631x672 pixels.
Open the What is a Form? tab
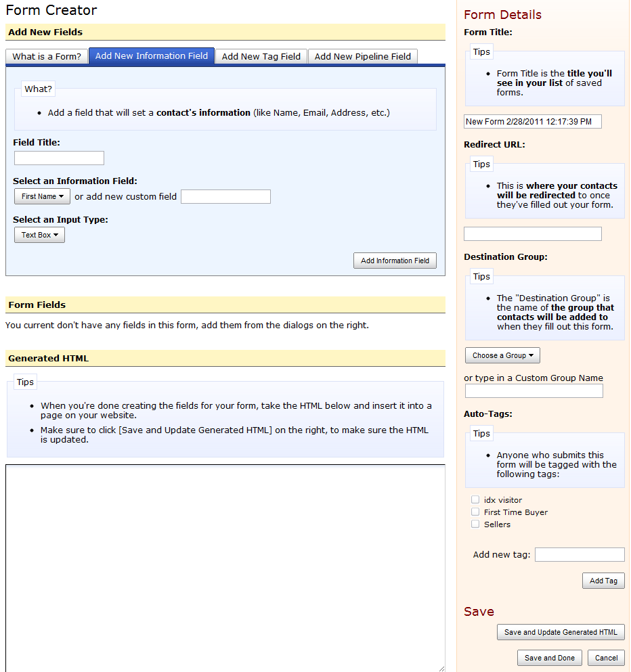tap(46, 56)
